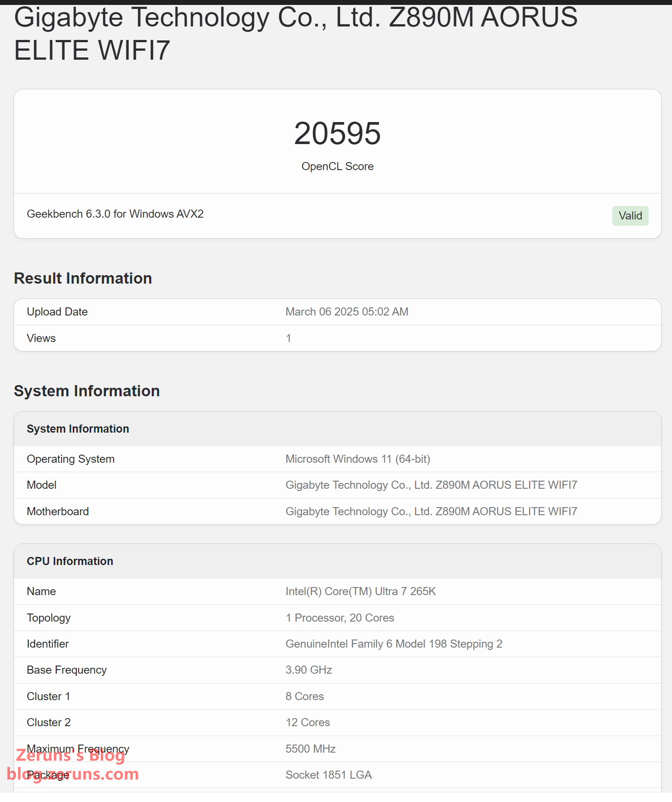This screenshot has width=672, height=802.
Task: Click the Upload Date label
Action: tap(57, 312)
